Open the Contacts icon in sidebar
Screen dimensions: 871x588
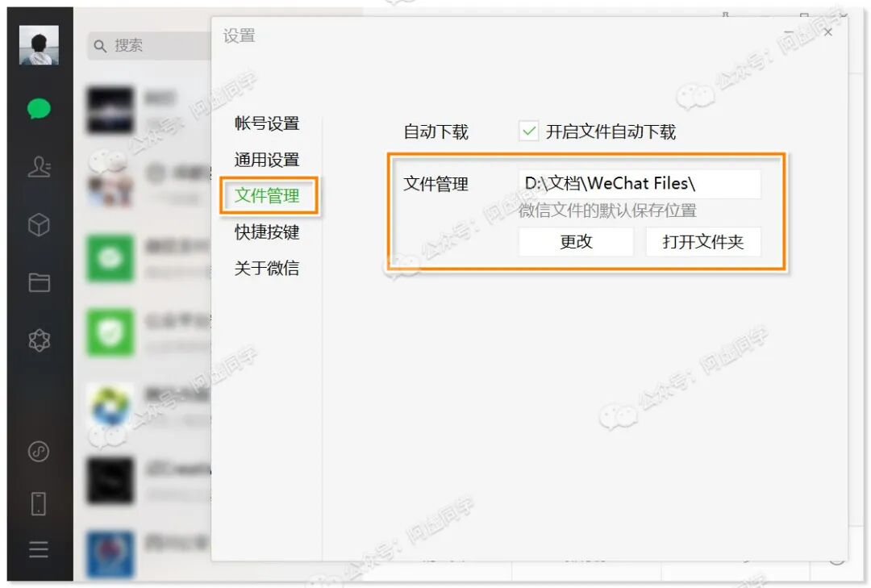coord(39,167)
